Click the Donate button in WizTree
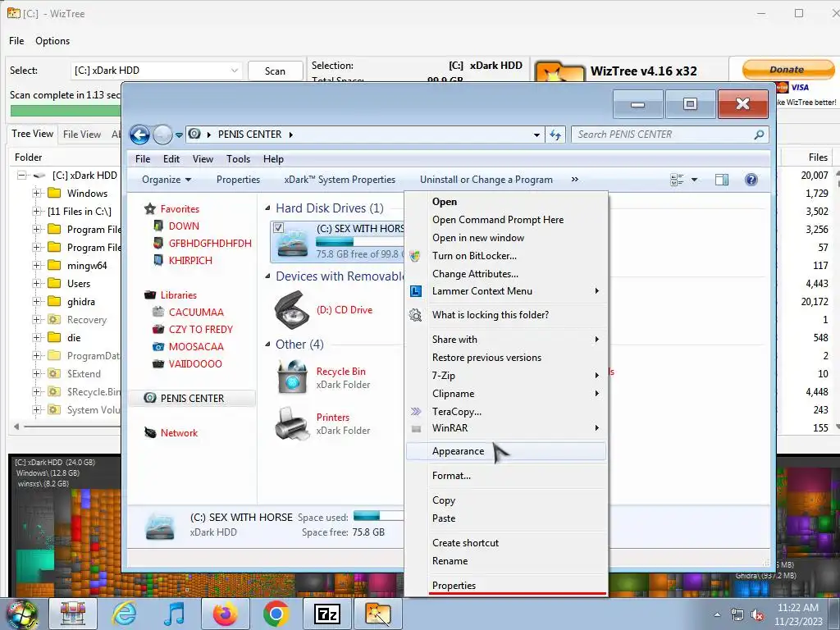Viewport: 840px width, 630px height. (787, 70)
